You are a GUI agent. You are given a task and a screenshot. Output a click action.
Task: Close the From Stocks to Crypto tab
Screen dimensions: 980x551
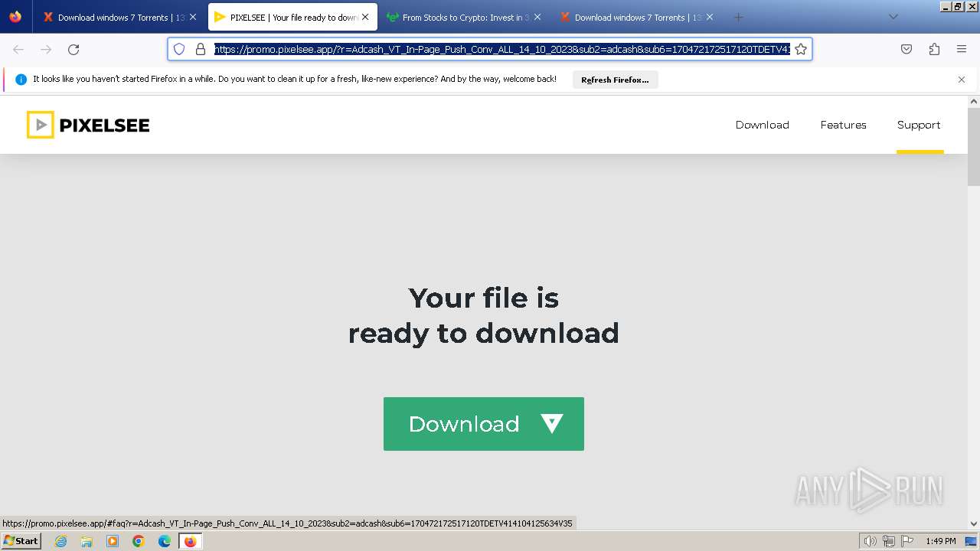537,17
